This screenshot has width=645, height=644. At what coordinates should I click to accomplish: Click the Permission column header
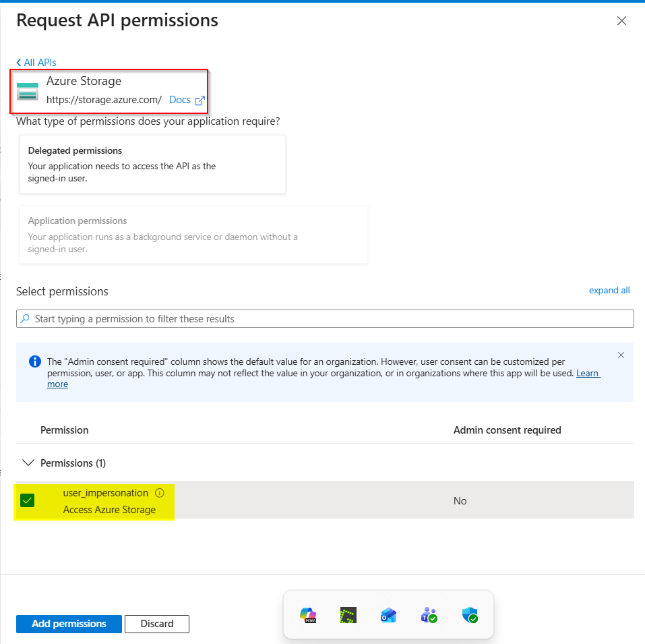(x=64, y=430)
